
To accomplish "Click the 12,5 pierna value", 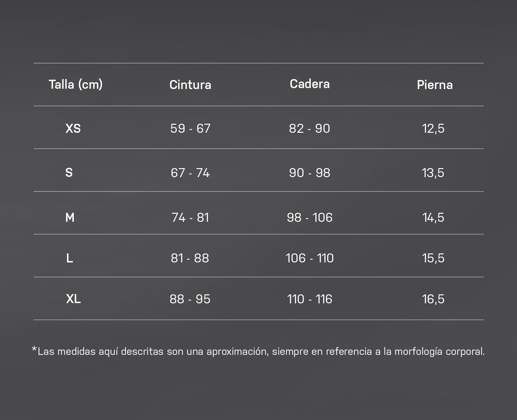I will tap(433, 128).
